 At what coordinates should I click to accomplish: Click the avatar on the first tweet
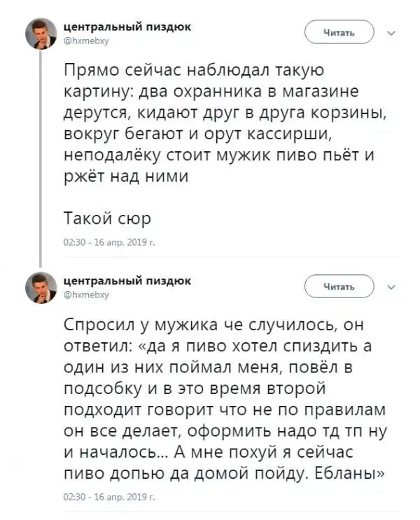coord(41,34)
